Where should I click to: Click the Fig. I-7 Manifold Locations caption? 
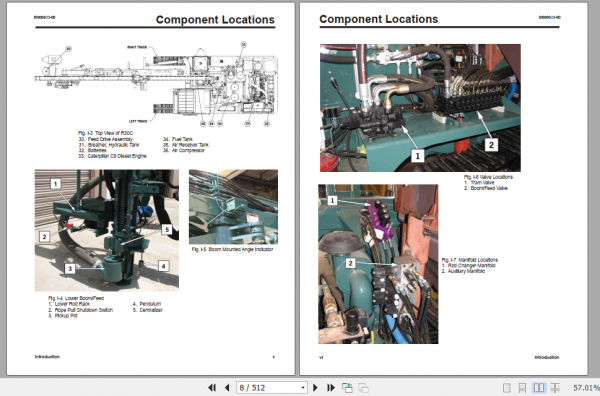tap(470, 260)
